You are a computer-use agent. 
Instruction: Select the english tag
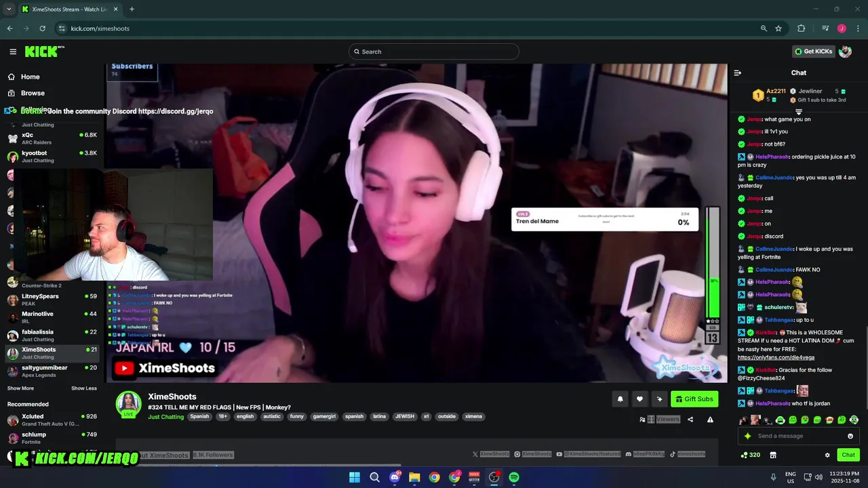245,416
